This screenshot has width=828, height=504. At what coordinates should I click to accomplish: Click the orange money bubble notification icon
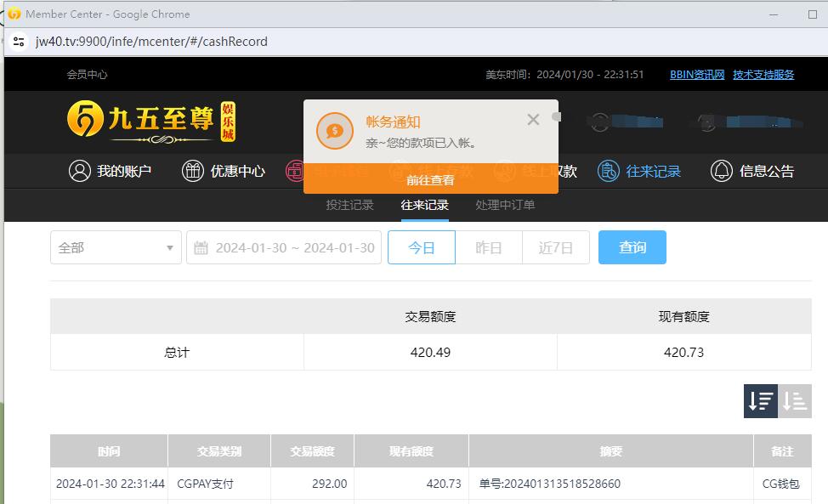(335, 131)
